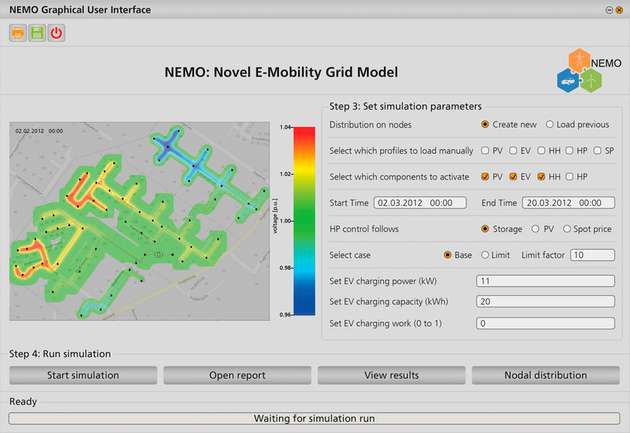Click the Ready status text
The image size is (630, 433).
(23, 402)
